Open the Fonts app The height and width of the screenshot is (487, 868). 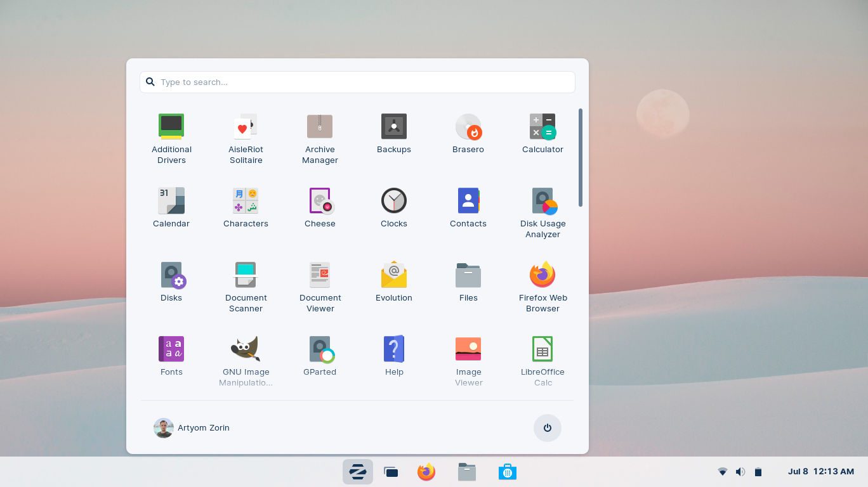coord(171,356)
